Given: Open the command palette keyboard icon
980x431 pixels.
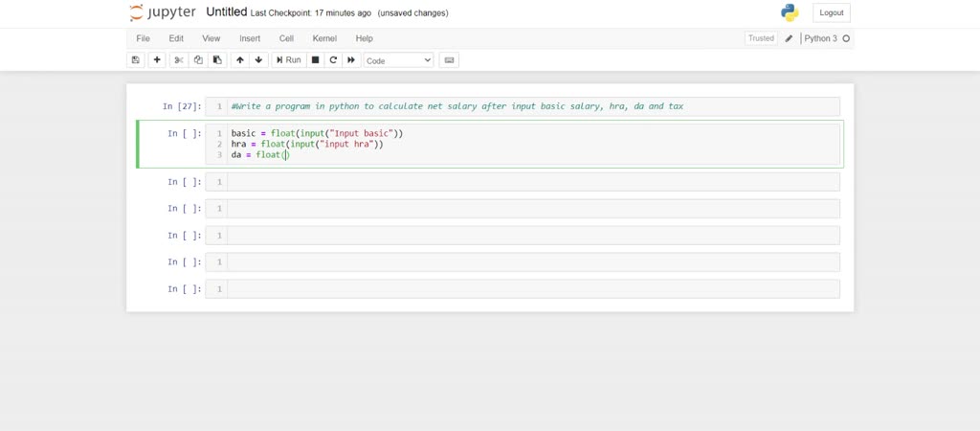Looking at the screenshot, I should pyautogui.click(x=449, y=60).
